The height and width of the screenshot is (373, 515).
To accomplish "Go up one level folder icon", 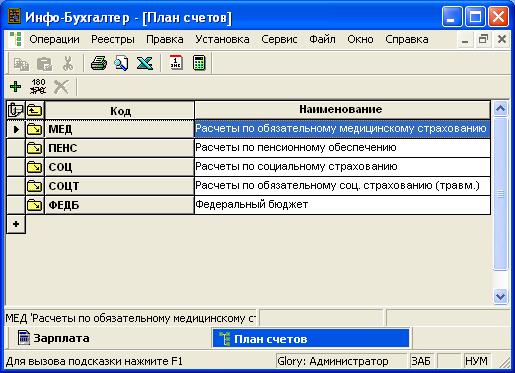I will point(35,110).
